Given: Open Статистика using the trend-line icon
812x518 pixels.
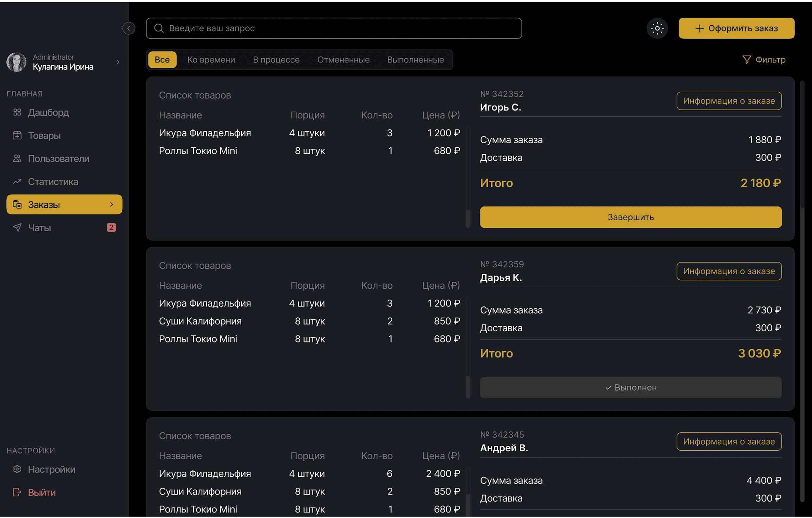Looking at the screenshot, I should coord(17,181).
